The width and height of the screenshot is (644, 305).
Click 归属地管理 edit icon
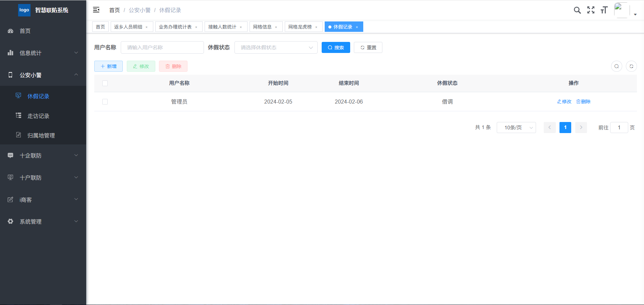[x=18, y=135]
